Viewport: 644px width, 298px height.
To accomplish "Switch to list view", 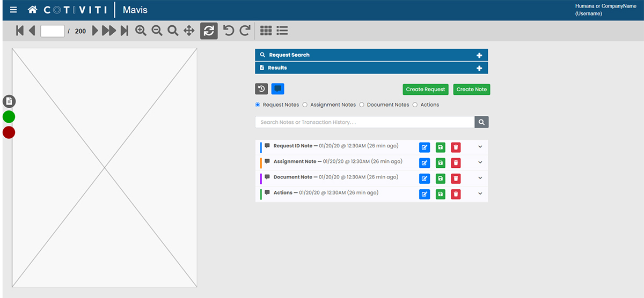I will 282,31.
